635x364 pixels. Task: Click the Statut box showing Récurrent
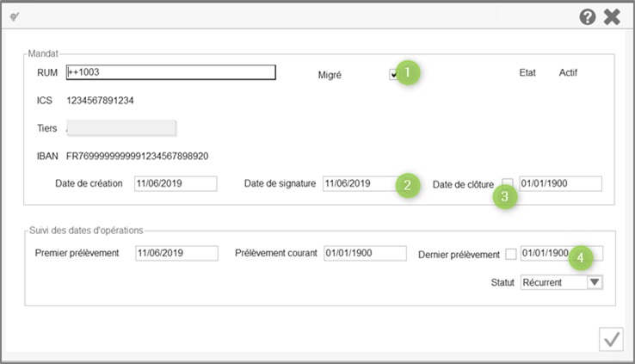click(x=552, y=282)
